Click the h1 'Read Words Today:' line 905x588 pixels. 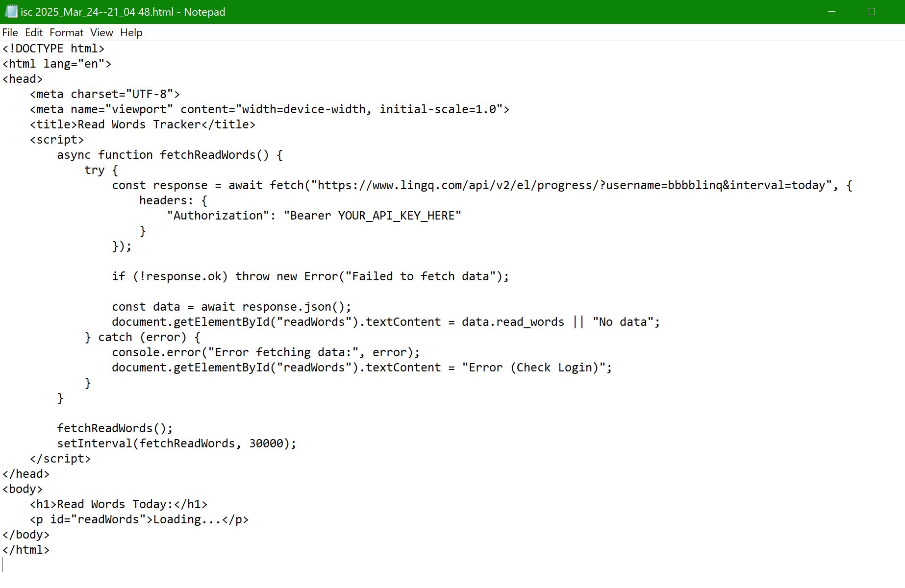[119, 504]
